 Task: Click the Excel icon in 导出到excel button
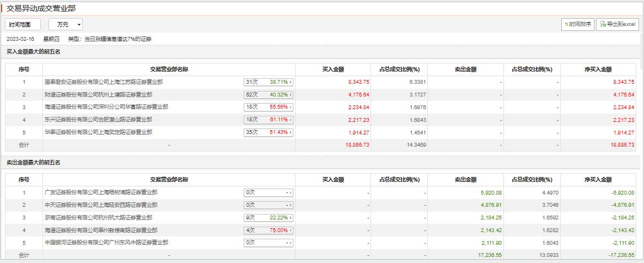coord(603,24)
